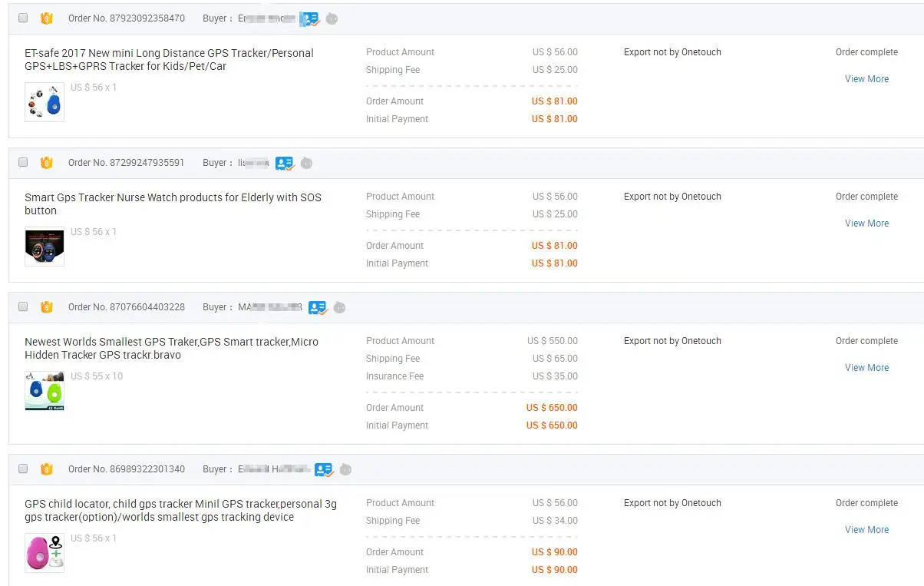924x586 pixels.
Task: Open the blue and green tracker thumbnail
Action: pos(45,391)
